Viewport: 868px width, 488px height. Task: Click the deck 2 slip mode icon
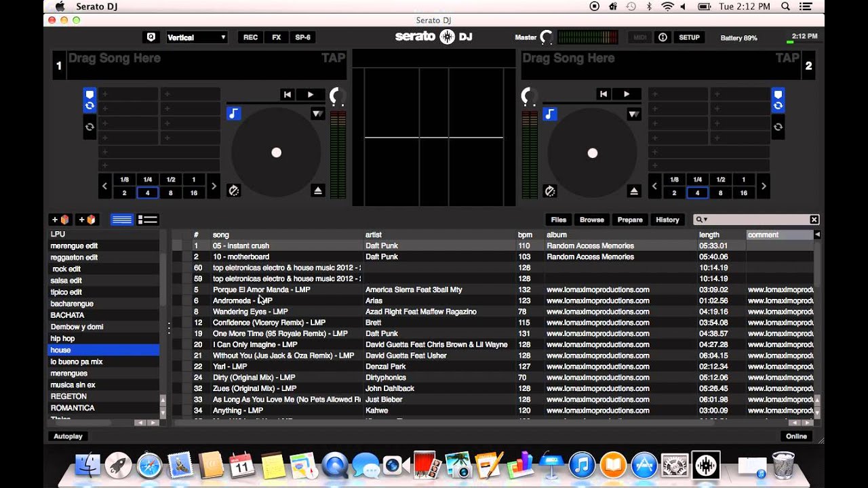pyautogui.click(x=550, y=190)
